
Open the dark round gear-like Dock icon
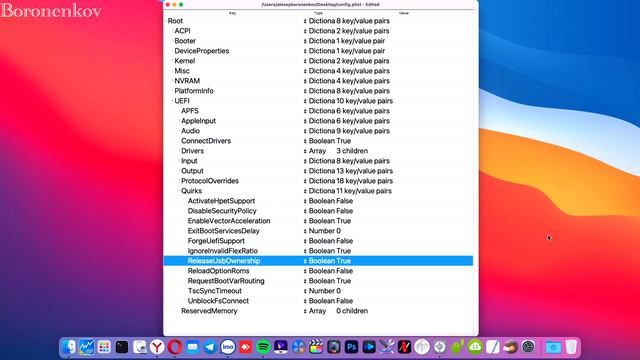pos(529,347)
